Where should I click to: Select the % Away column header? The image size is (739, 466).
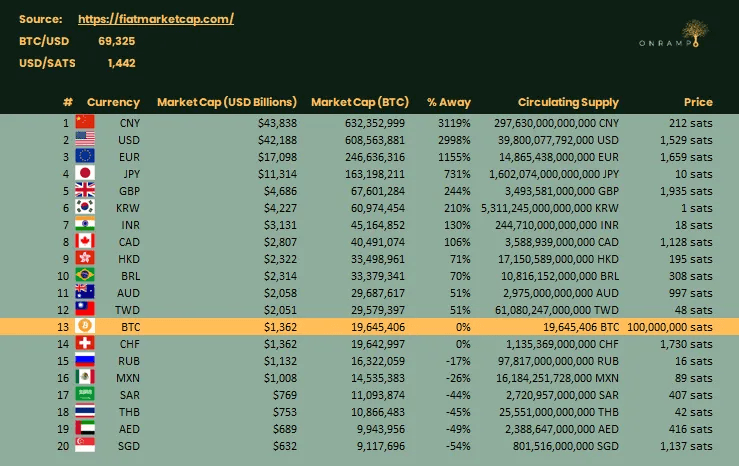pos(448,102)
